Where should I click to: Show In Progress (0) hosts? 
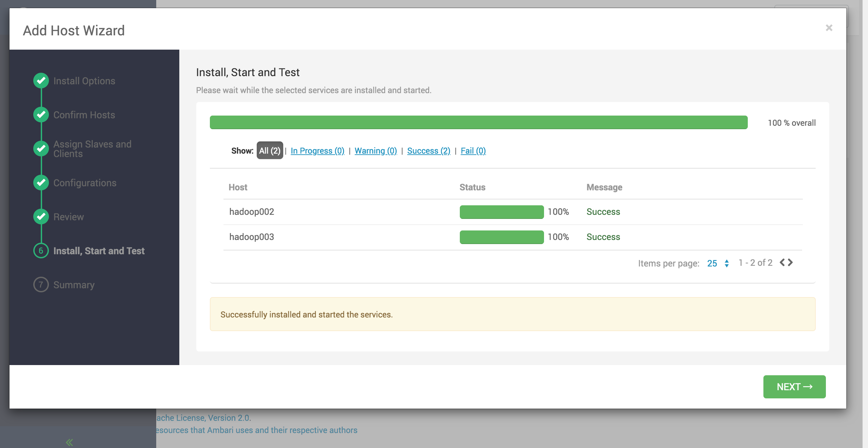click(x=317, y=151)
